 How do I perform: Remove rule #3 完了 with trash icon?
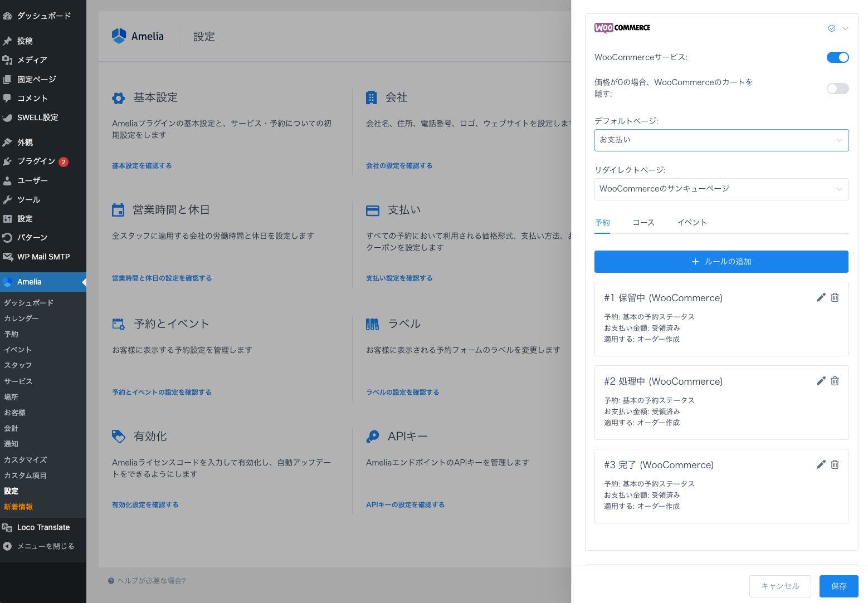(835, 464)
